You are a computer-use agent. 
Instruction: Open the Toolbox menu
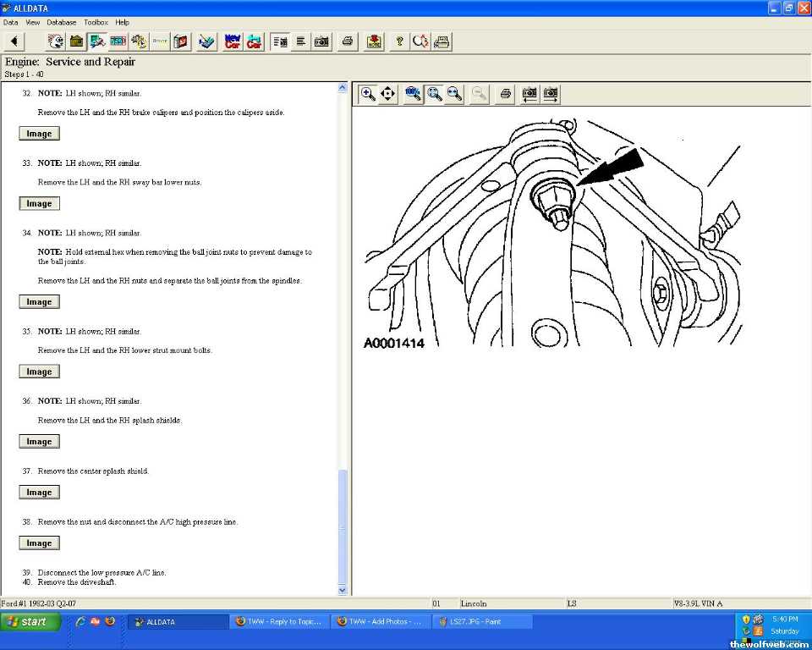pos(96,22)
